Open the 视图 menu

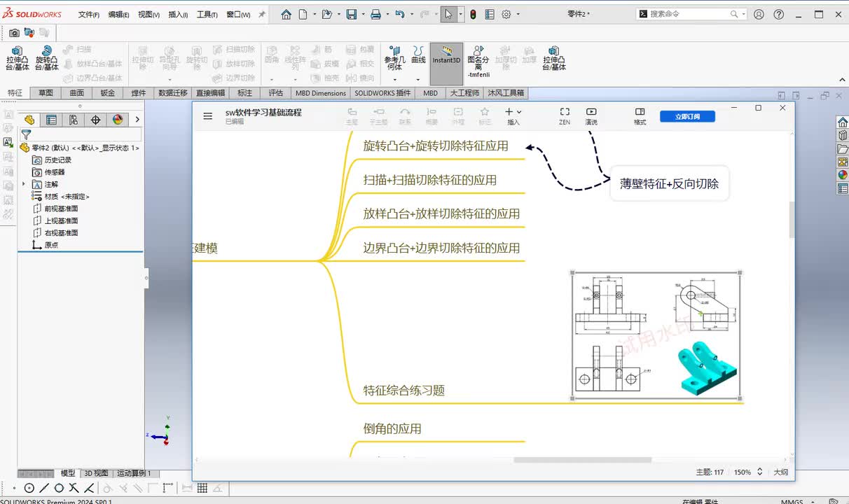tap(149, 15)
